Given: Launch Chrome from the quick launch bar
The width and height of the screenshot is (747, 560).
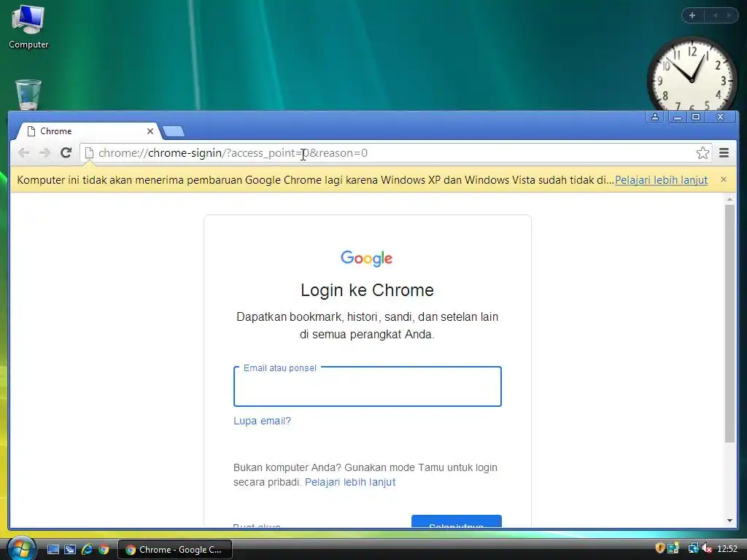Looking at the screenshot, I should coord(104,550).
